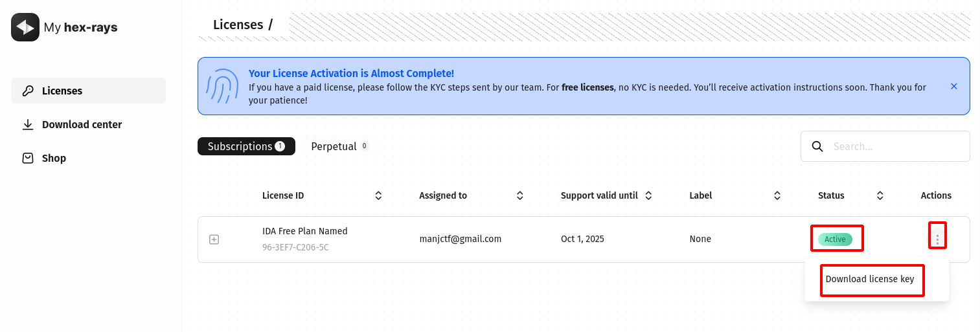Select the Subscriptions tab
This screenshot has width=980, height=332.
[x=246, y=146]
